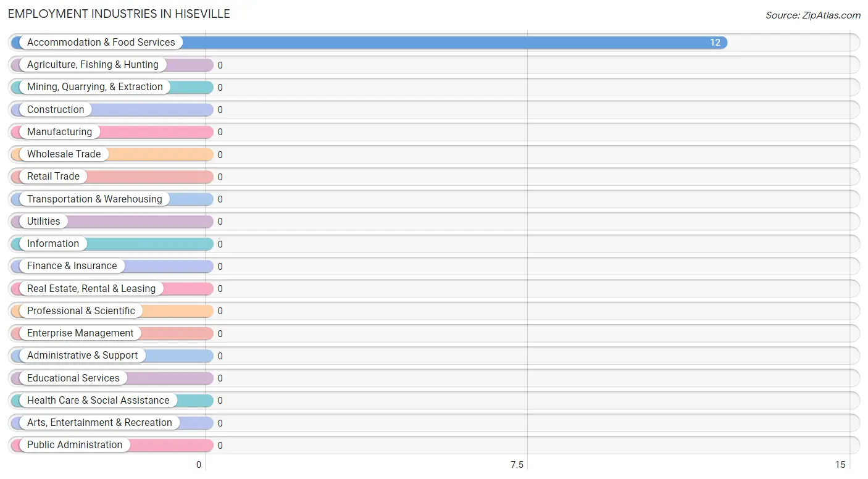Viewport: 868px width, 479px height.
Task: Click the 0 value beside Manufacturing
Action: pyautogui.click(x=220, y=132)
